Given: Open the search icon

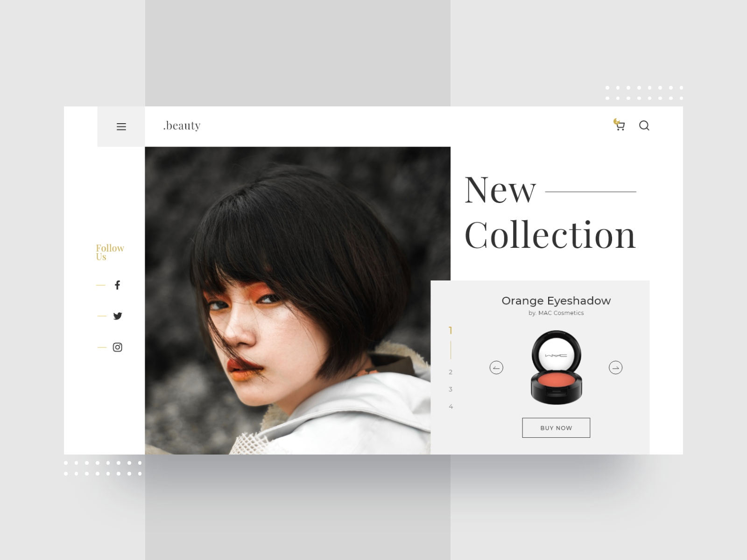Looking at the screenshot, I should (645, 126).
